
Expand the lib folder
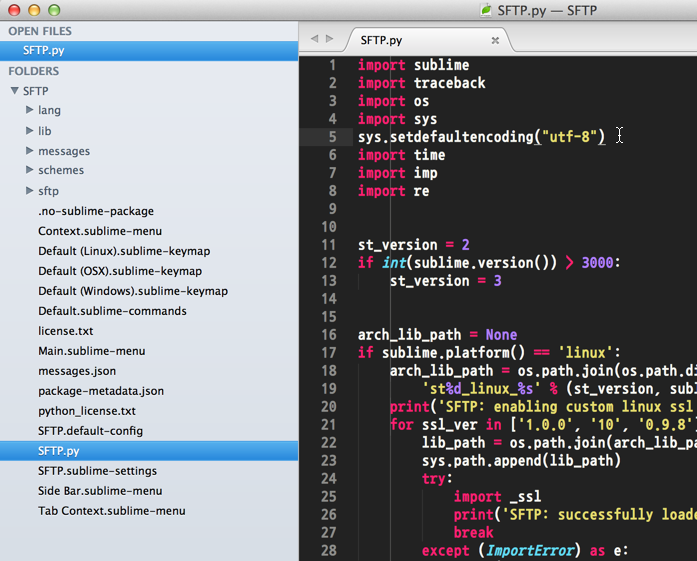(x=29, y=130)
